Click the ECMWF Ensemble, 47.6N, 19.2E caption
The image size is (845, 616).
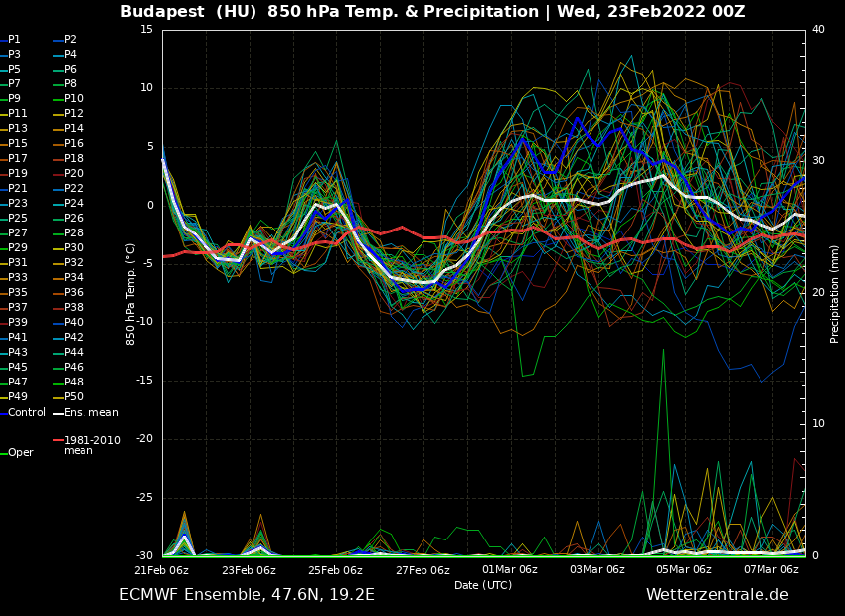coord(247,595)
